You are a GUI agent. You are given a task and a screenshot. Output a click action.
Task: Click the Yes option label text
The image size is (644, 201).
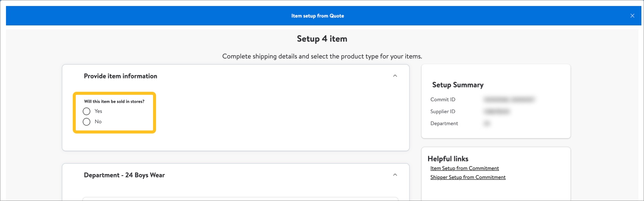(x=98, y=111)
